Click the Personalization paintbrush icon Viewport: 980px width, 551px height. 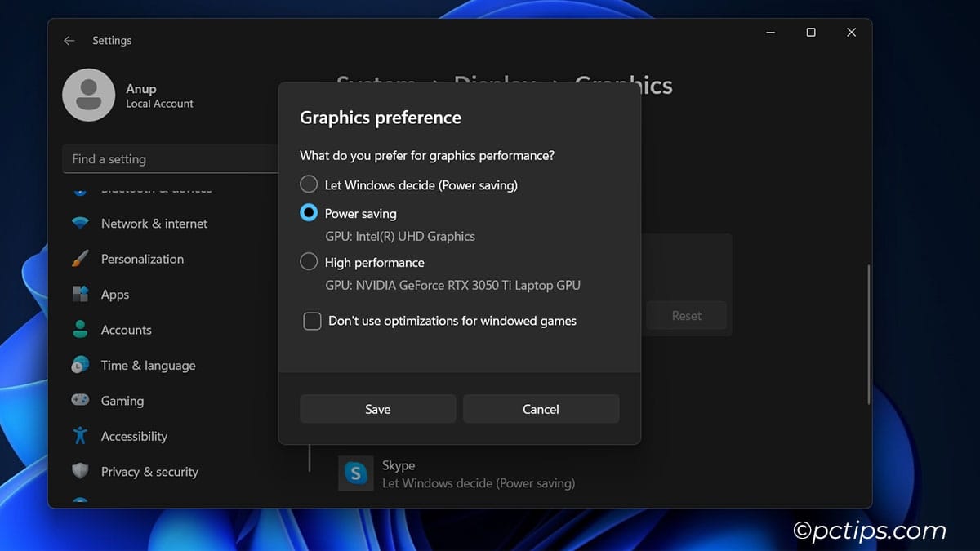[x=80, y=259]
